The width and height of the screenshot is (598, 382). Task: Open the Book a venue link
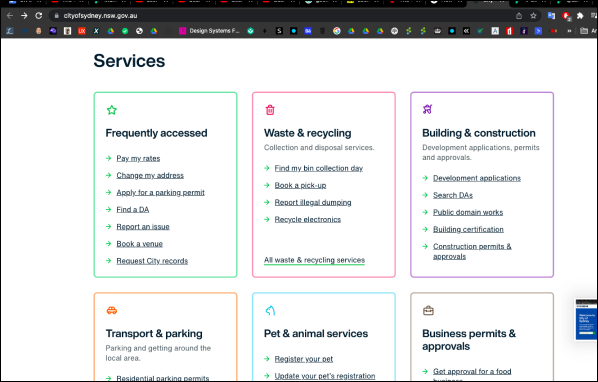140,244
